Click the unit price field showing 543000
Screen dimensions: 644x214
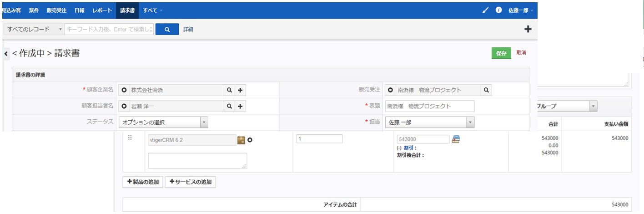click(423, 139)
